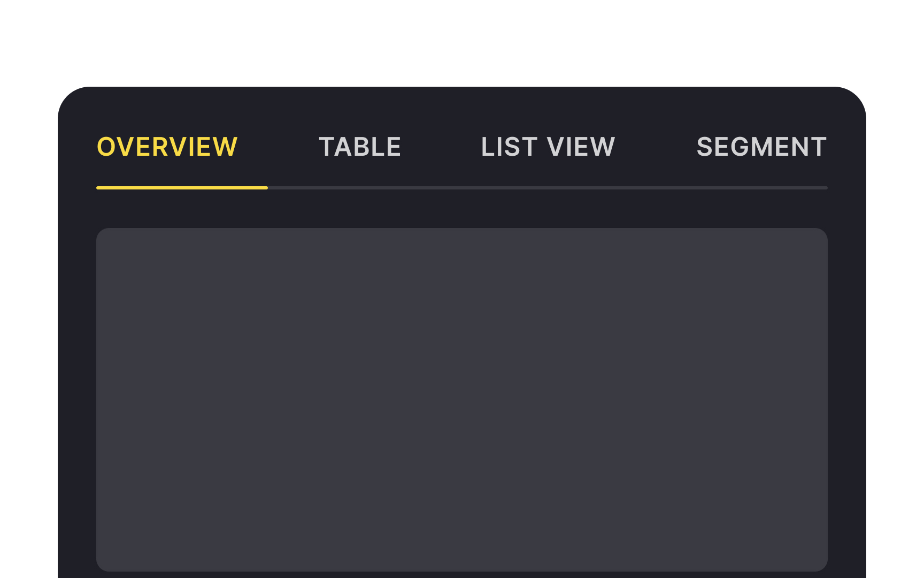Switch to the TABLE tab
Screen dimensions: 924x578
tap(360, 147)
